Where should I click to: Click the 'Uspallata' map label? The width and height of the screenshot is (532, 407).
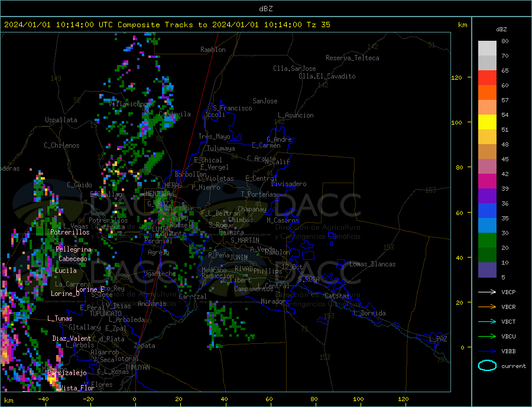(61, 120)
